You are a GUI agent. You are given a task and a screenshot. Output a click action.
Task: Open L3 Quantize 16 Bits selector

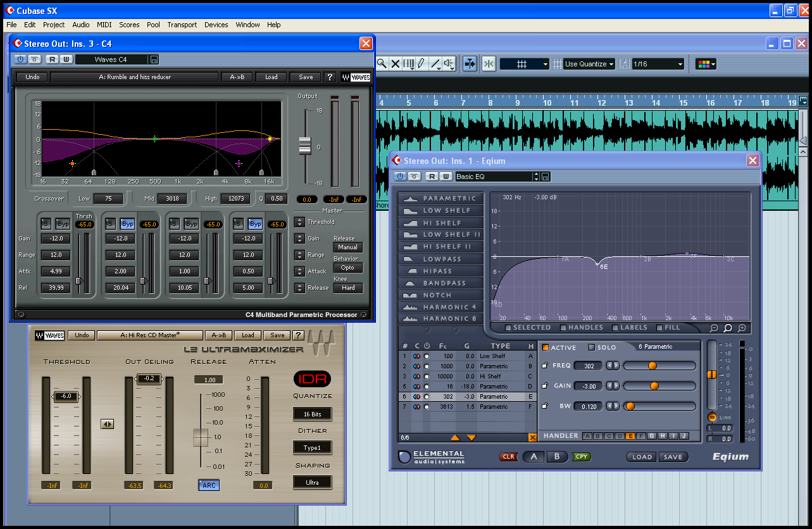click(312, 414)
